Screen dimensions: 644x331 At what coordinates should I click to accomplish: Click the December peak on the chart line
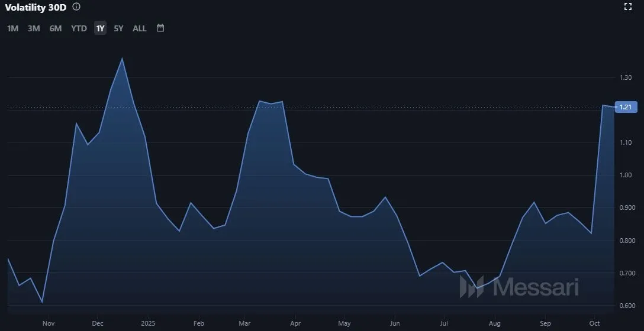click(122, 58)
